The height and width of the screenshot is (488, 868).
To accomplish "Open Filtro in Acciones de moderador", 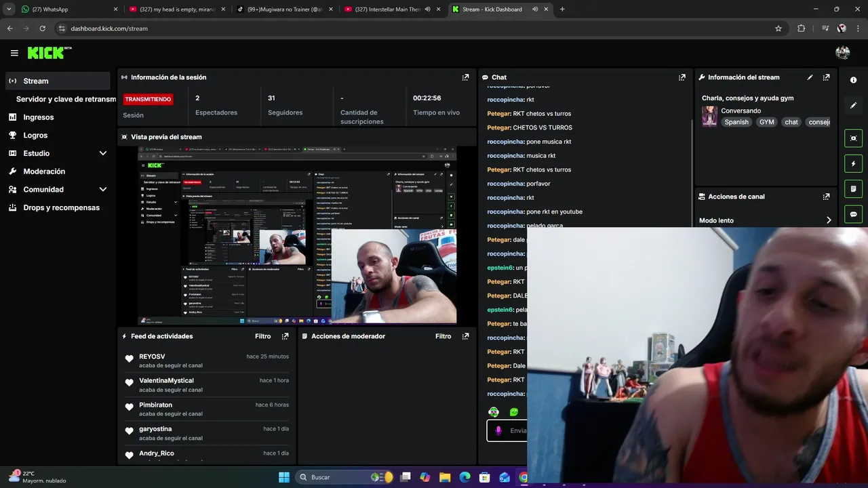I will click(x=443, y=336).
